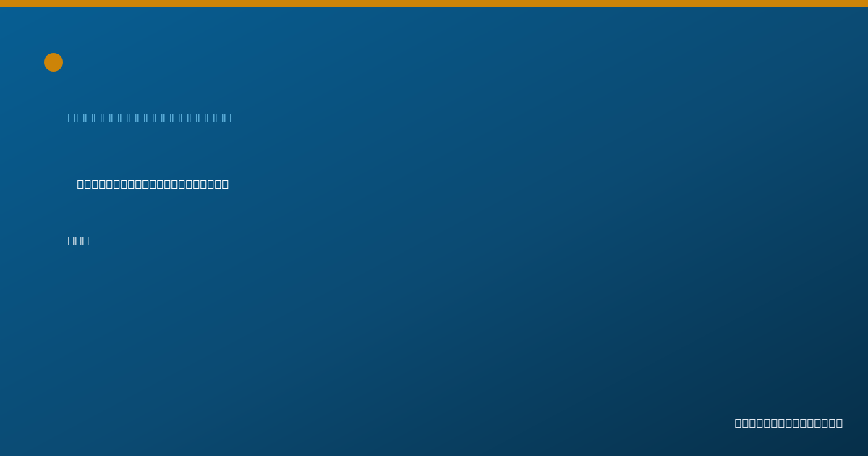Viewport: 868px width, 456px height.
Task: Click the thin horizontal divider line
Action: pos(434,345)
